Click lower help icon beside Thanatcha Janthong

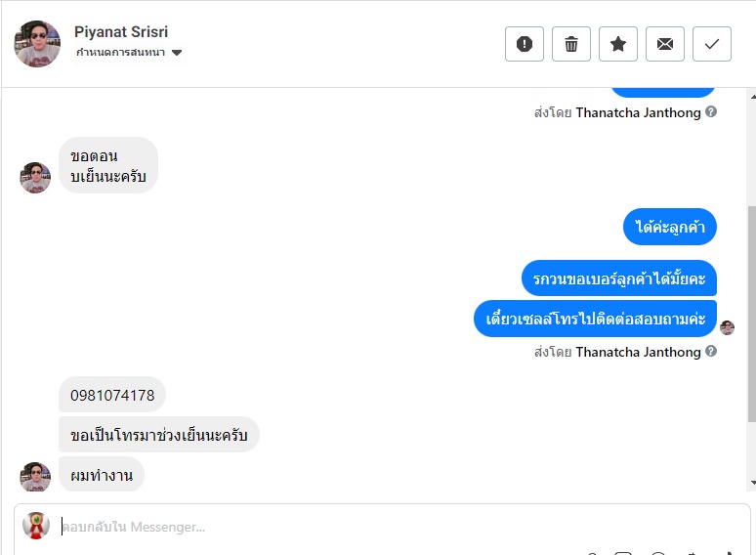click(x=711, y=352)
